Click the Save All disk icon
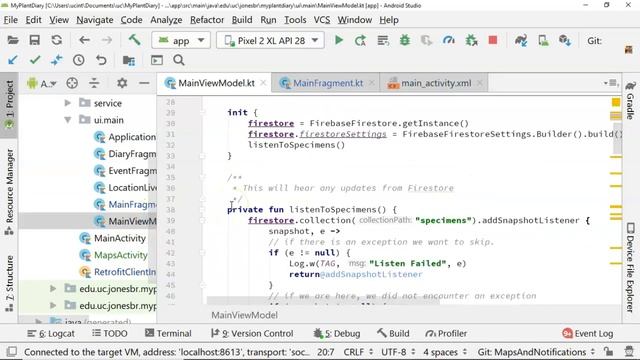 pos(35,40)
